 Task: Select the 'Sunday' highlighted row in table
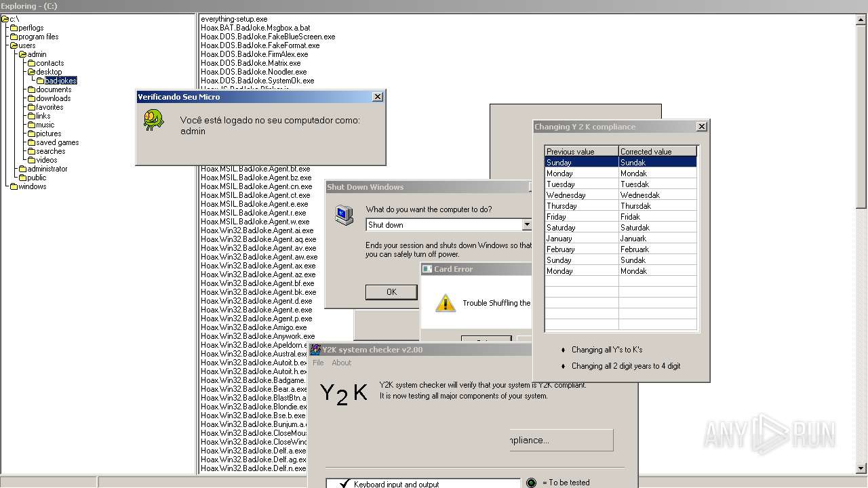[x=620, y=162]
